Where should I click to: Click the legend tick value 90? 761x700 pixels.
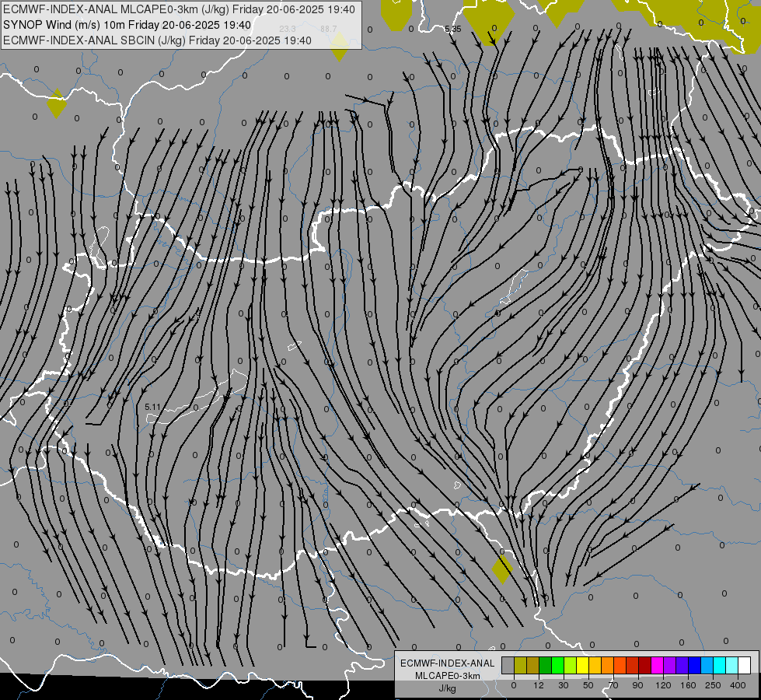[638, 685]
